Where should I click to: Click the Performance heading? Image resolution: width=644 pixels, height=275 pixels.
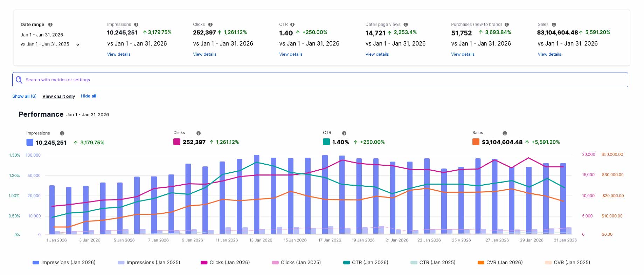click(41, 115)
